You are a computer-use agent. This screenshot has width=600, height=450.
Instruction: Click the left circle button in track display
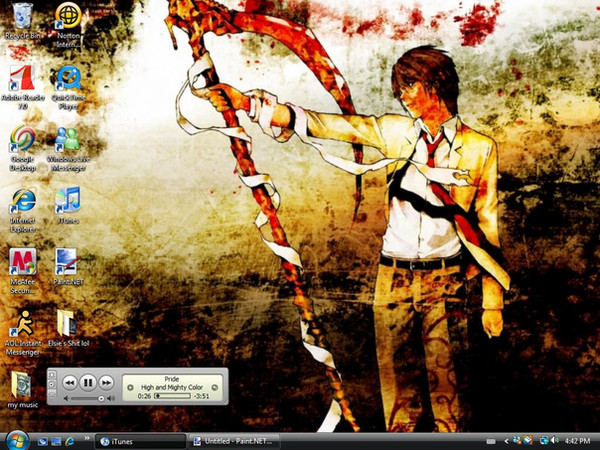[x=130, y=388]
